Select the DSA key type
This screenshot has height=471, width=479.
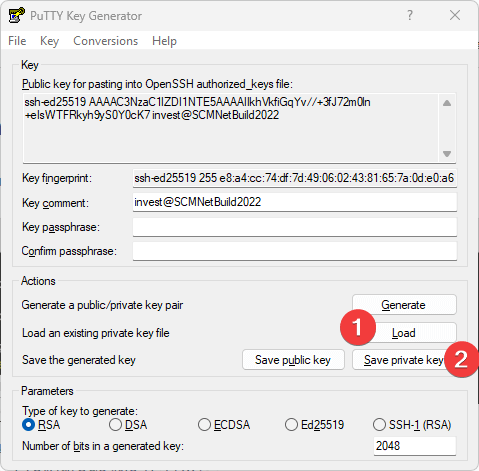[128, 425]
